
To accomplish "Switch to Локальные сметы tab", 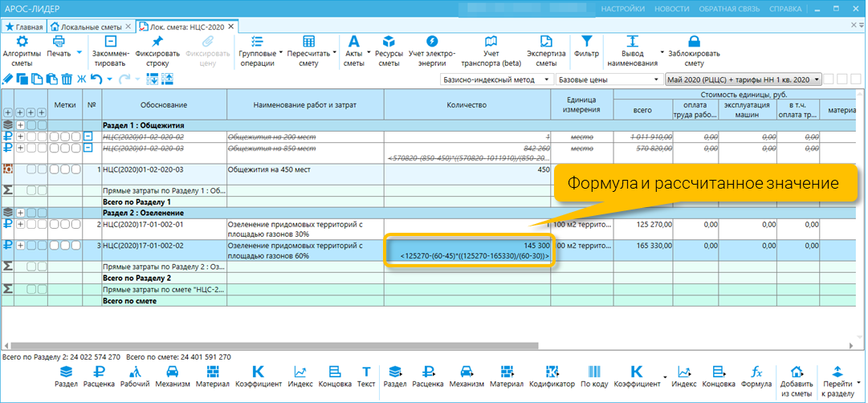I will click(x=87, y=26).
